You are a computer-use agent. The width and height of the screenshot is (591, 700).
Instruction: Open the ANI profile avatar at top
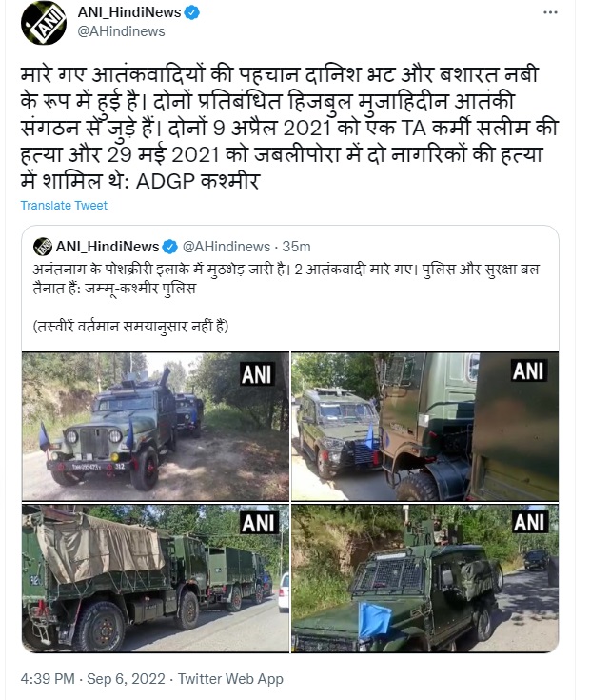coord(43,22)
